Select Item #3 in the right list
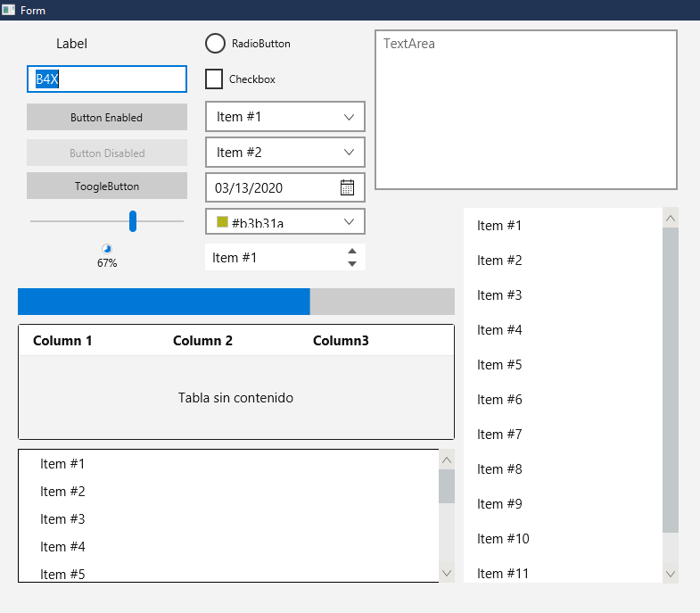The height and width of the screenshot is (613, 700). pos(563,294)
